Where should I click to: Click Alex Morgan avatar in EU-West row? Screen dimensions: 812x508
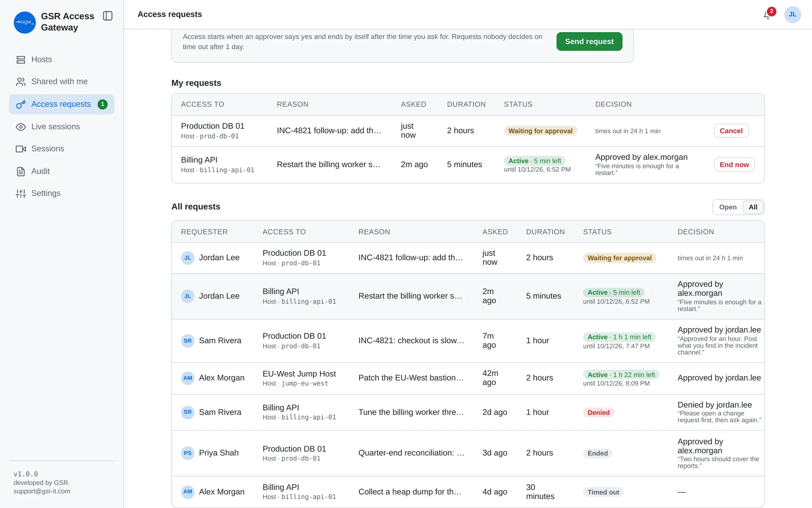[x=187, y=378]
